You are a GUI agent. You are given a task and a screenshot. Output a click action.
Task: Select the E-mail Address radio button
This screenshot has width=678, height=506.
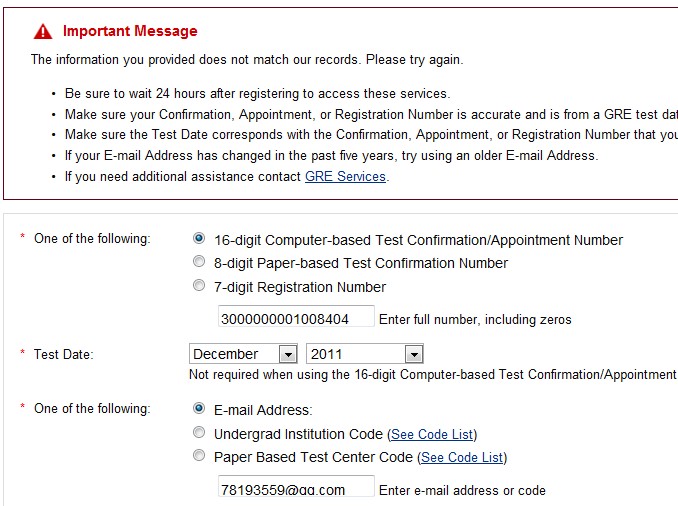click(199, 409)
